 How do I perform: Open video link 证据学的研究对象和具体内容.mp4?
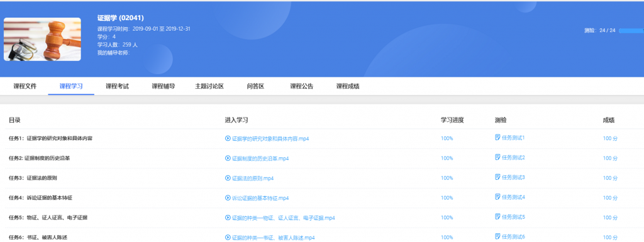point(270,139)
